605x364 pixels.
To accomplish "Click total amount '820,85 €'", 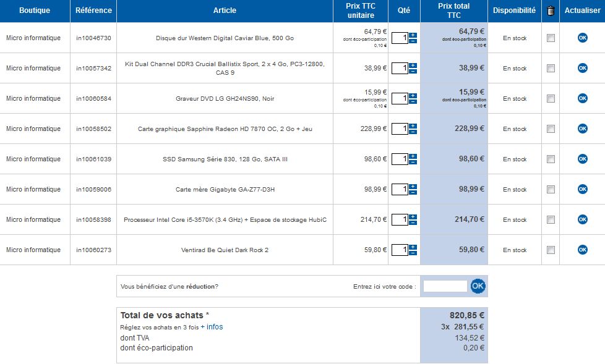I will (467, 315).
